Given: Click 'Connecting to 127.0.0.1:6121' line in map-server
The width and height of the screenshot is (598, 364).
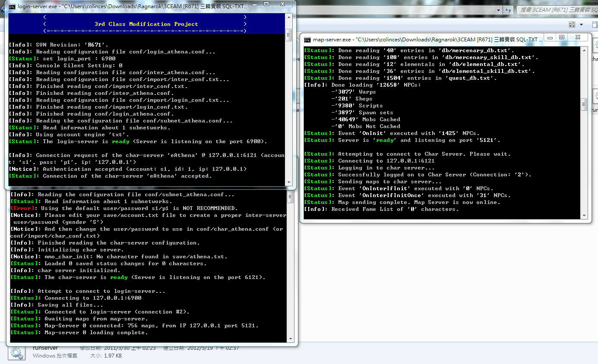Looking at the screenshot, I should (x=370, y=161).
